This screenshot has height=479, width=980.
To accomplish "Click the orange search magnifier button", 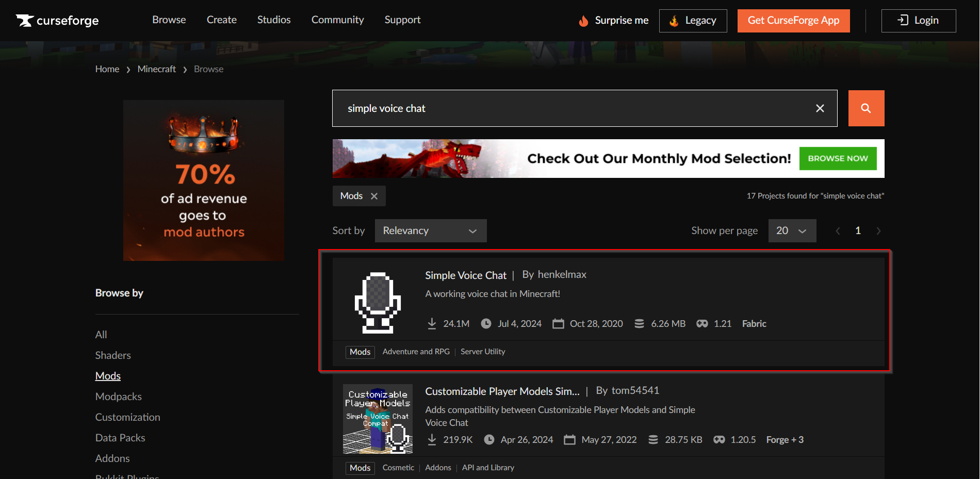I will click(866, 108).
